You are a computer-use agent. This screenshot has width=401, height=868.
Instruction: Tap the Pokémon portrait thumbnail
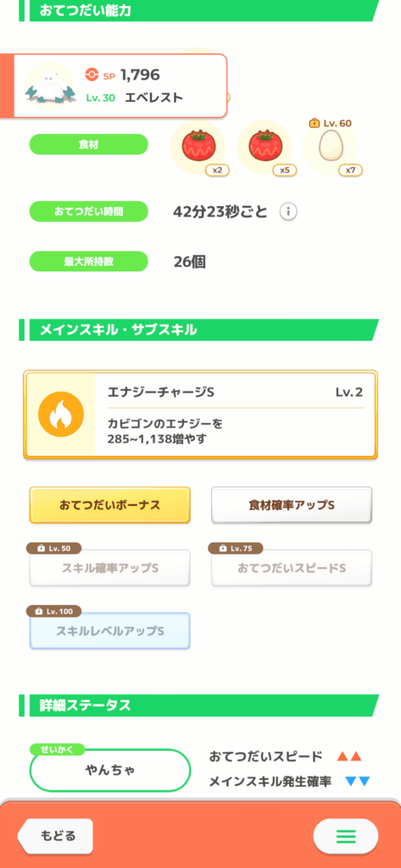pyautogui.click(x=50, y=86)
